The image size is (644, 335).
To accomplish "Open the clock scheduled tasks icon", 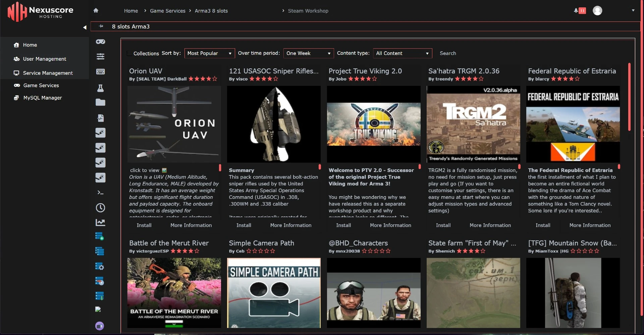I will pos(100,208).
